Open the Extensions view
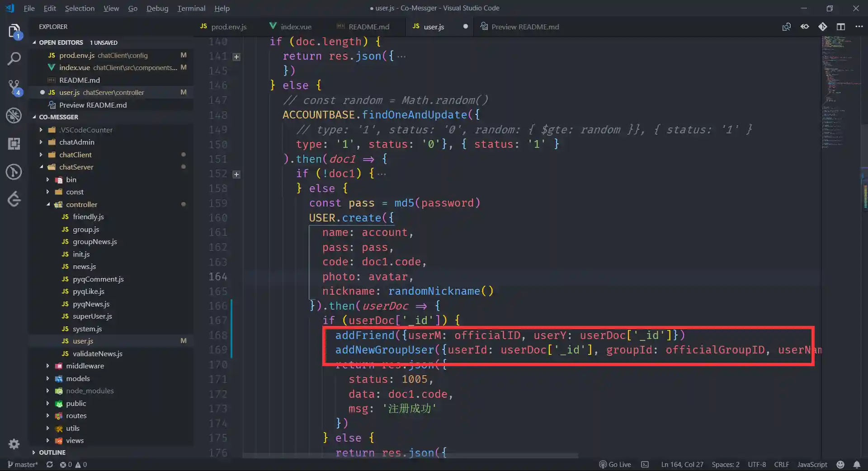868x471 pixels. (15, 144)
